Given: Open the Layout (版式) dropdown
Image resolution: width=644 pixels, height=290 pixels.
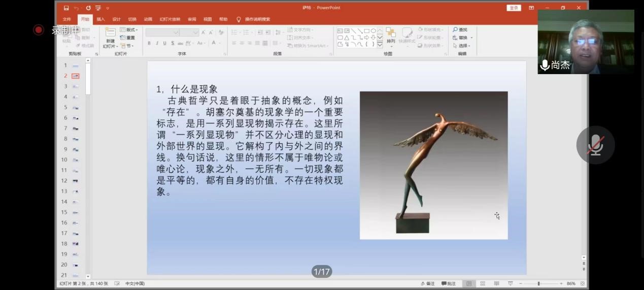Looking at the screenshot, I should coord(129,30).
